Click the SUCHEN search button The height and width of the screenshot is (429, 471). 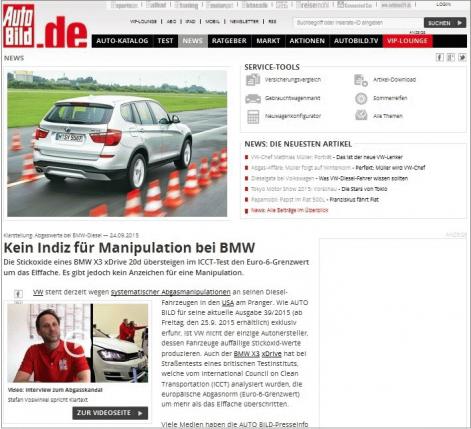pos(445,23)
